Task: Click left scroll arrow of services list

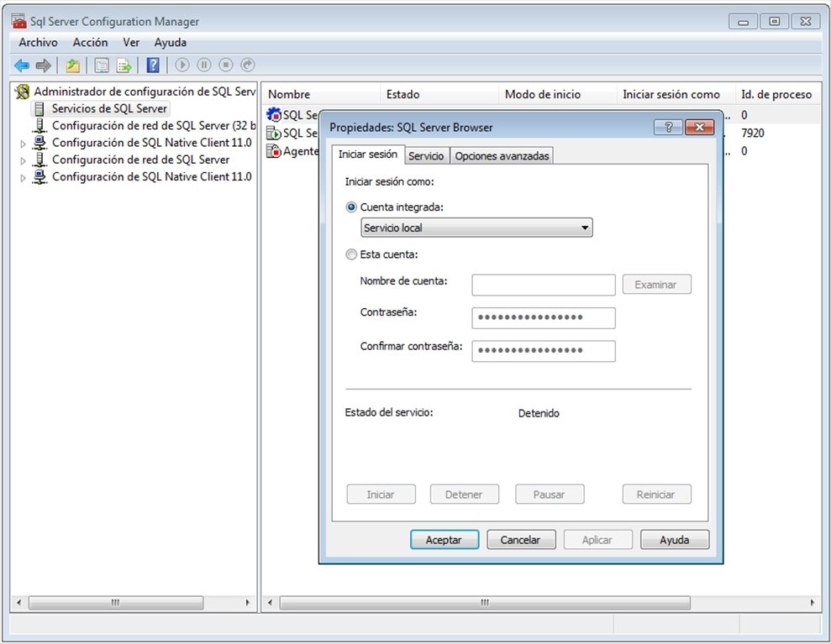Action: (x=271, y=603)
